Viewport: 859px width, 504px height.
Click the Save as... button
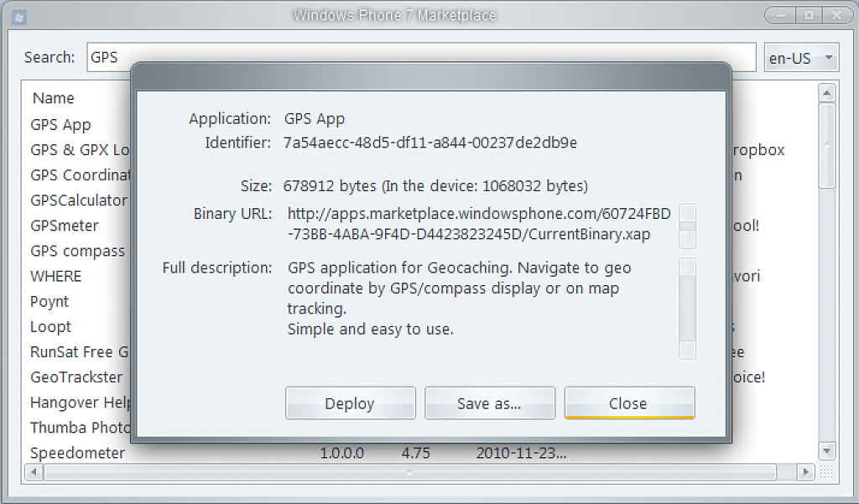[x=490, y=403]
